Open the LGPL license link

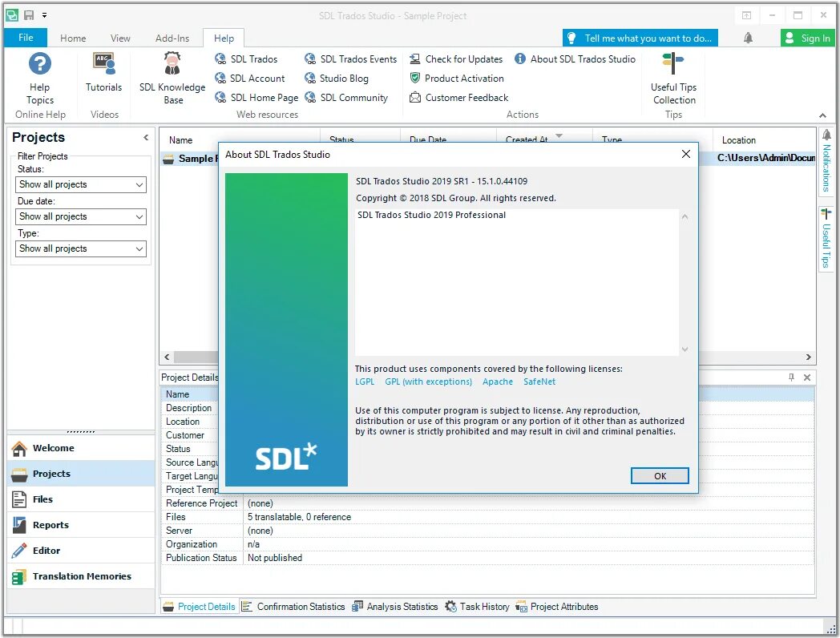pyautogui.click(x=365, y=382)
